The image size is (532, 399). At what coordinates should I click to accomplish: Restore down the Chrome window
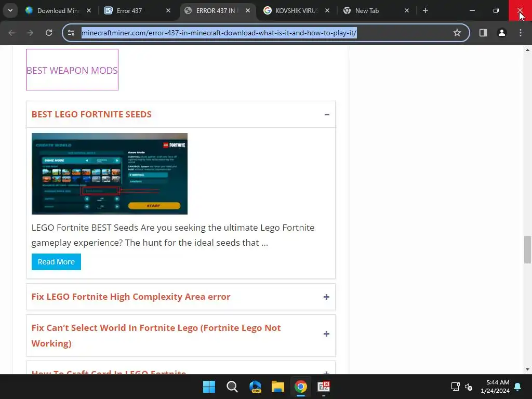pos(496,10)
